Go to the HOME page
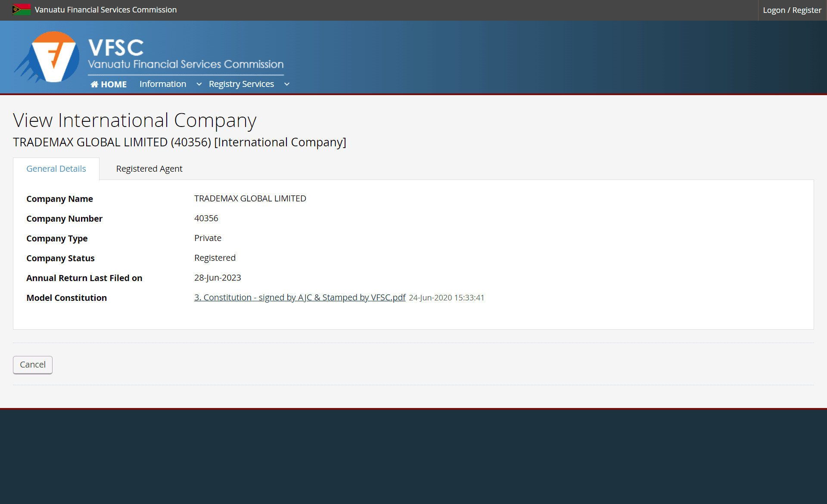 coord(109,84)
